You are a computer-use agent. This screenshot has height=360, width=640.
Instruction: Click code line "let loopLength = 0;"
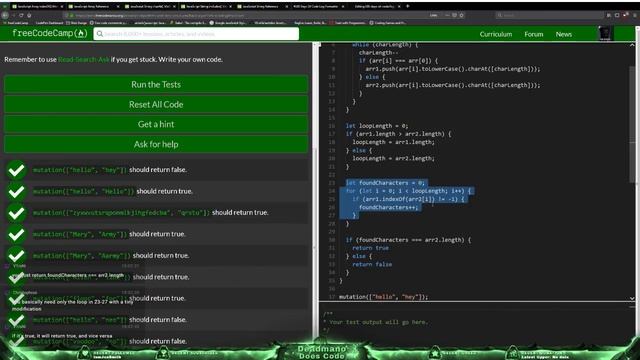(x=377, y=126)
